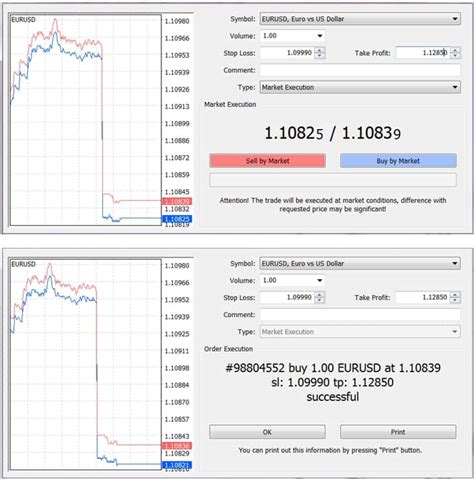474x481 pixels.
Task: Click Take Profit field in lower dialog
Action: pyautogui.click(x=422, y=297)
